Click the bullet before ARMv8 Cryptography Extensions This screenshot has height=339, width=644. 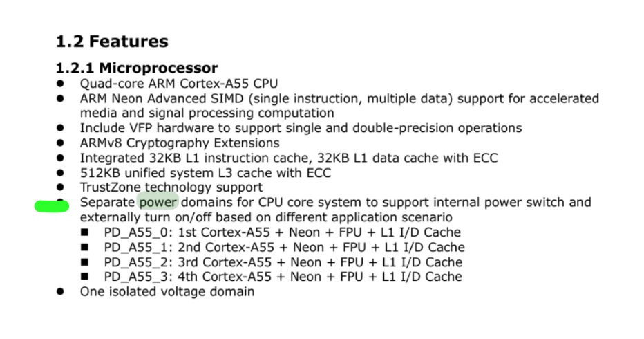click(x=60, y=143)
